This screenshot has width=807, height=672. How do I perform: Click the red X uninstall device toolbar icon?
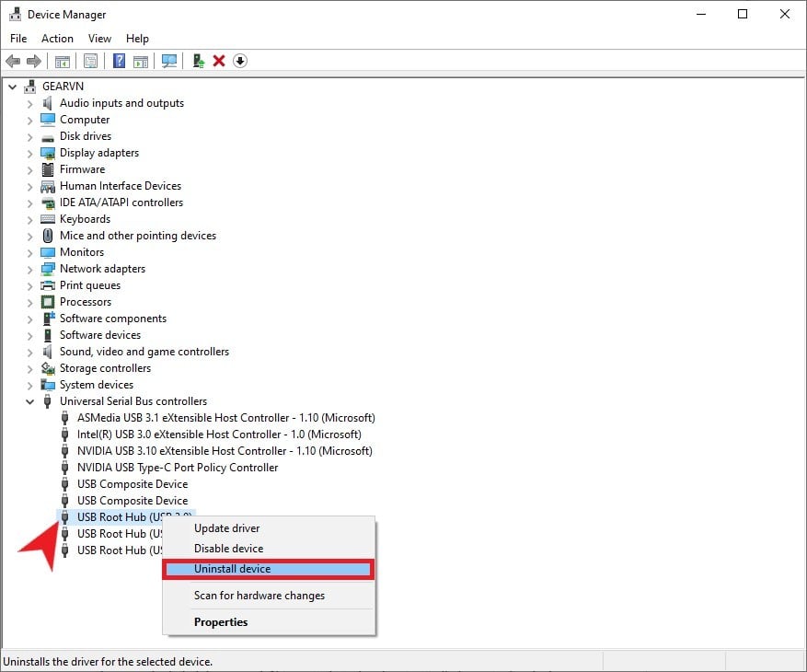pos(219,61)
